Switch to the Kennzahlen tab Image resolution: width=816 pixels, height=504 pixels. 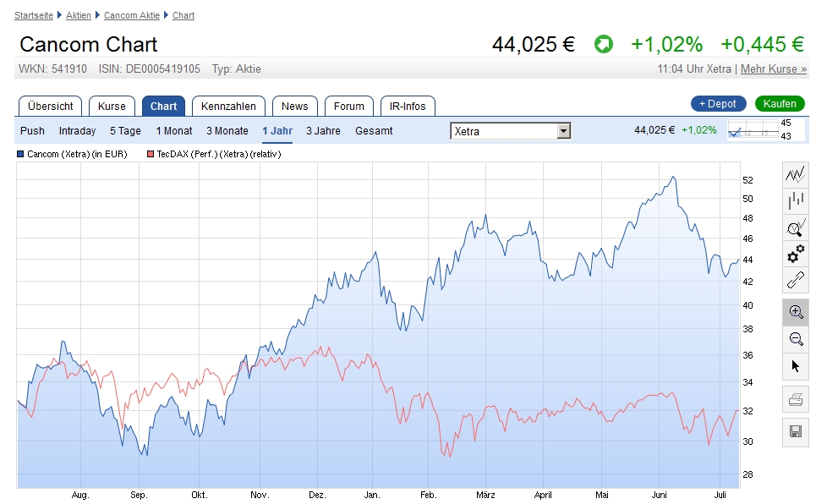tap(228, 106)
